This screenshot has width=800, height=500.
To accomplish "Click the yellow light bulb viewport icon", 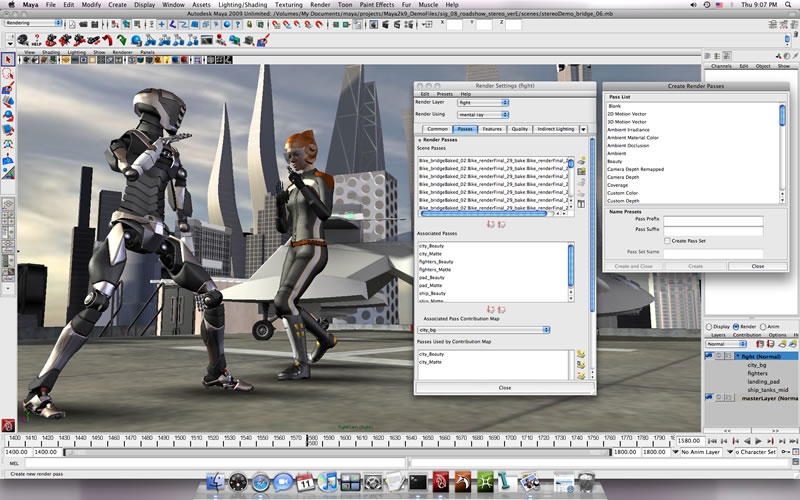I will click(167, 60).
